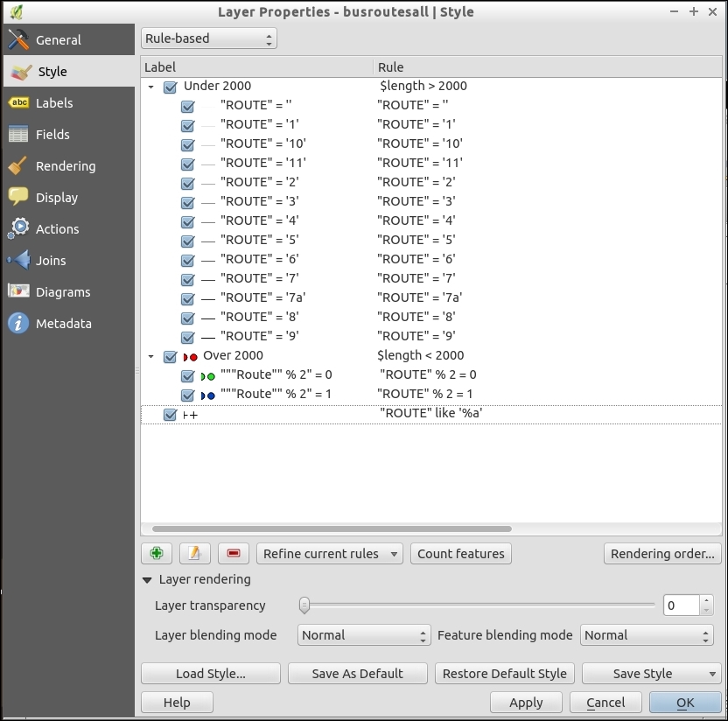The height and width of the screenshot is (721, 728).
Task: Click Load Style button
Action: 211,673
